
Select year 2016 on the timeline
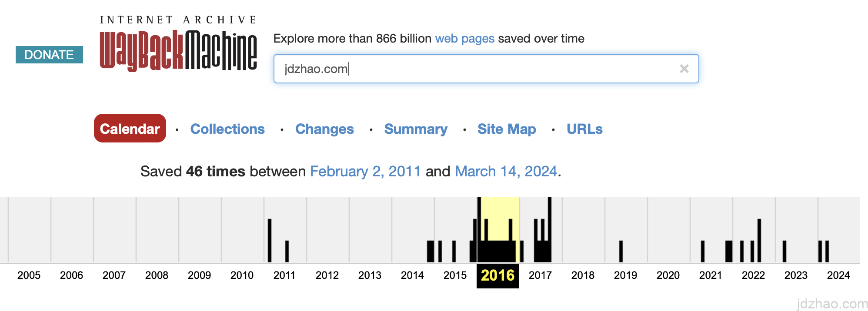click(497, 275)
